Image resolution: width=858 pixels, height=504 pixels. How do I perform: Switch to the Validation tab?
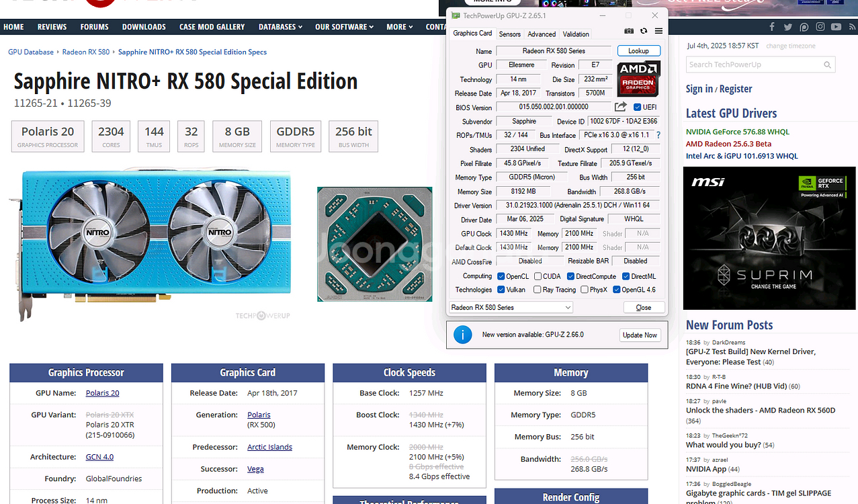[576, 34]
